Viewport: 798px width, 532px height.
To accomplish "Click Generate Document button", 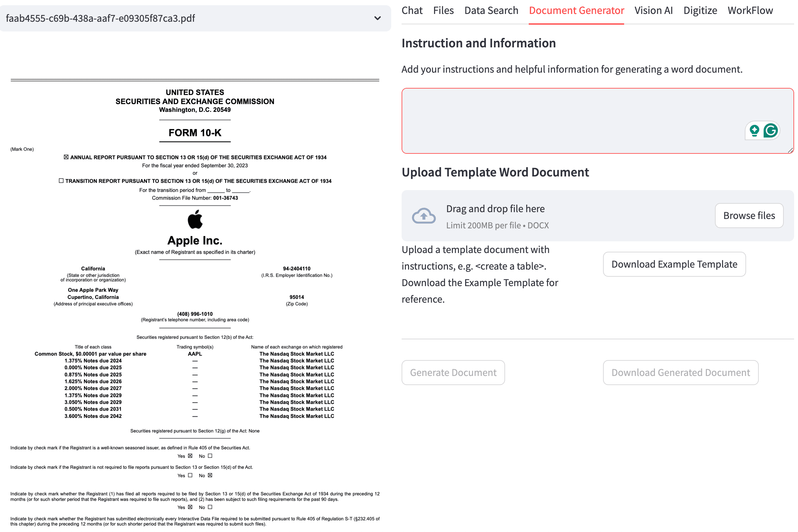I will pyautogui.click(x=453, y=372).
